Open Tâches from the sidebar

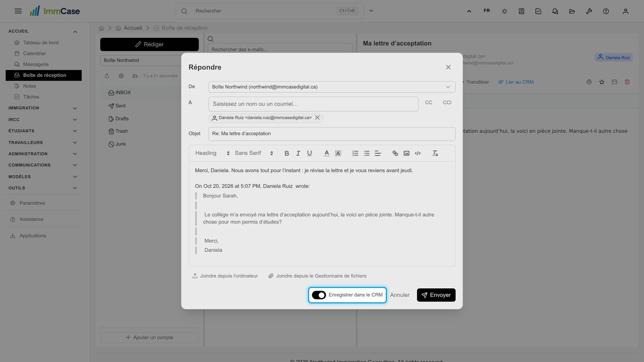coord(31,97)
